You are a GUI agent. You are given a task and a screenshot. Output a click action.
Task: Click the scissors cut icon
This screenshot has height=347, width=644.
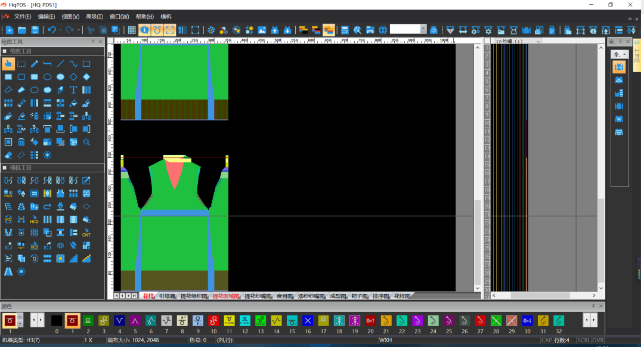(x=91, y=30)
